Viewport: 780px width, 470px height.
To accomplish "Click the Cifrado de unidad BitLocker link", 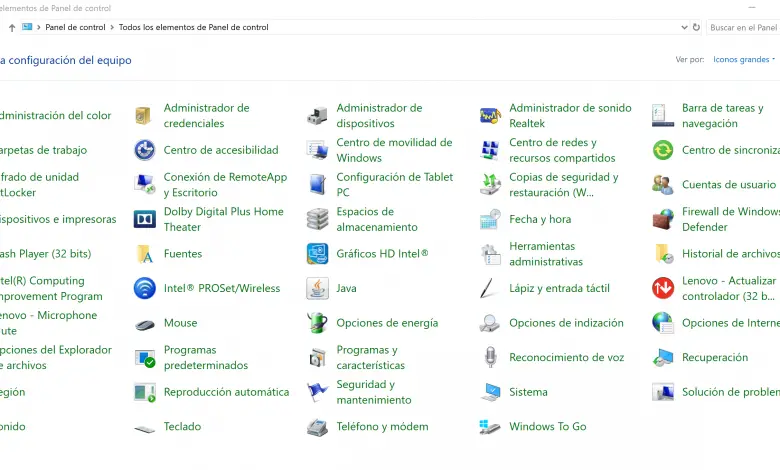I will coord(39,185).
